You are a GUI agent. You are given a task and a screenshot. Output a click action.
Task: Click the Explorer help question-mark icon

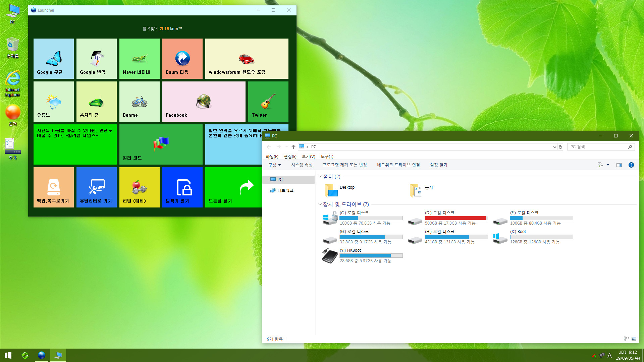(631, 165)
